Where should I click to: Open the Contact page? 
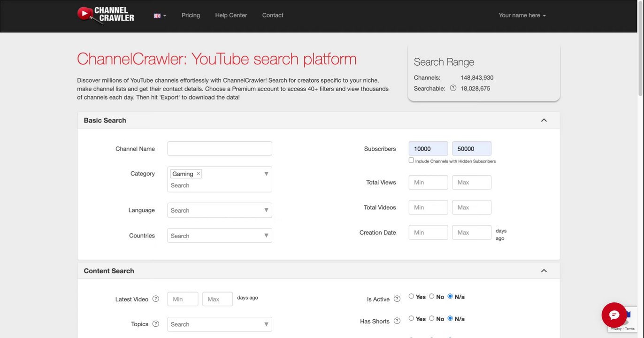[273, 15]
